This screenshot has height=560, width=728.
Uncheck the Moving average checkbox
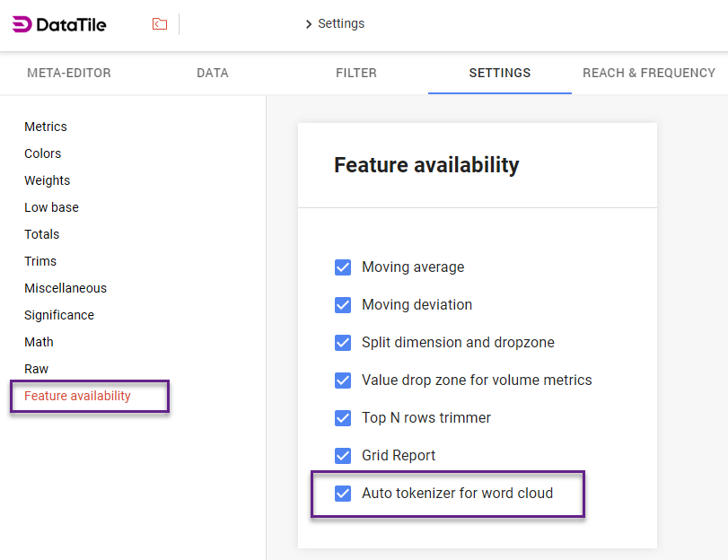pos(343,267)
